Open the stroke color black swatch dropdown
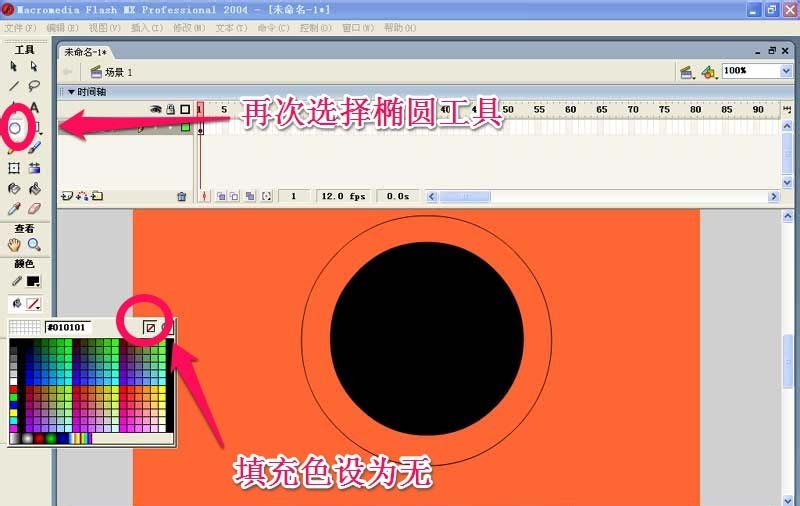Viewport: 800px width, 506px height. 33,281
